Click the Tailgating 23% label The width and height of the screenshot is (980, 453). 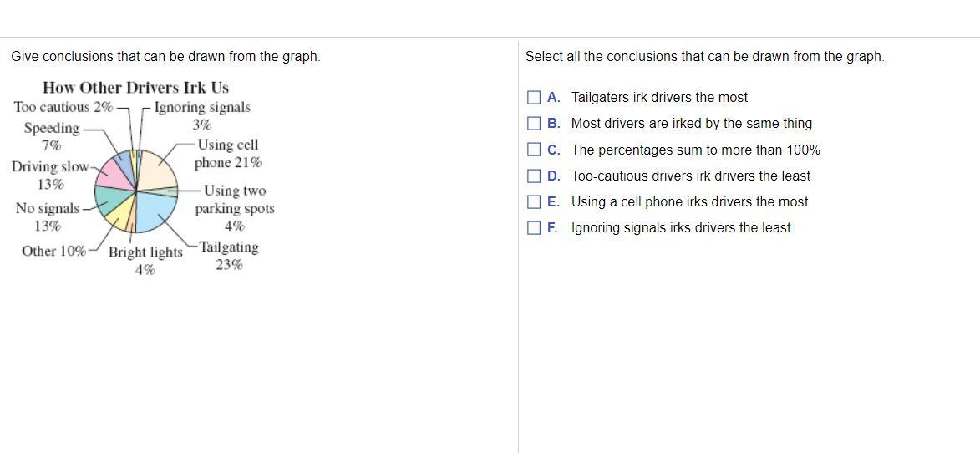click(229, 257)
